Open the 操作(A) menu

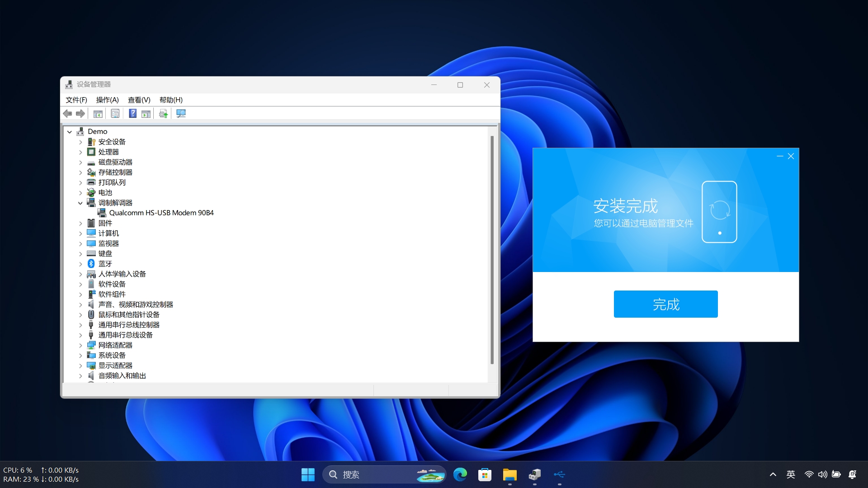(x=107, y=100)
